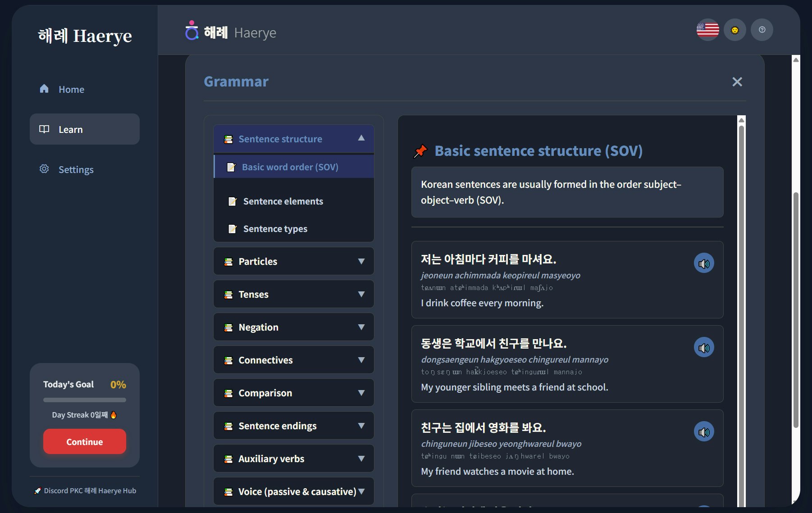Open the help question mark icon
Screen dimensions: 812x513
[762, 30]
